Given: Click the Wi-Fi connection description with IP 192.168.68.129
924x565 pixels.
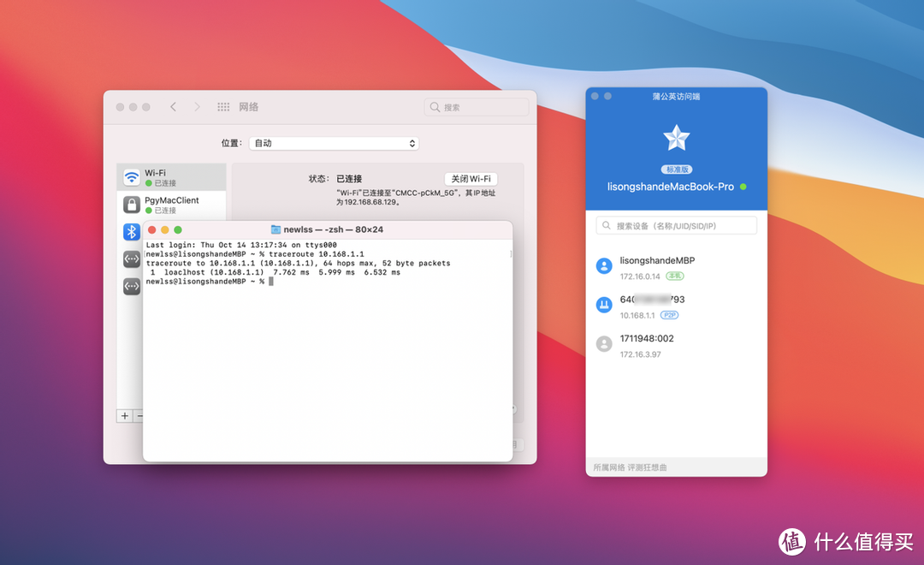Looking at the screenshot, I should pos(416,198).
